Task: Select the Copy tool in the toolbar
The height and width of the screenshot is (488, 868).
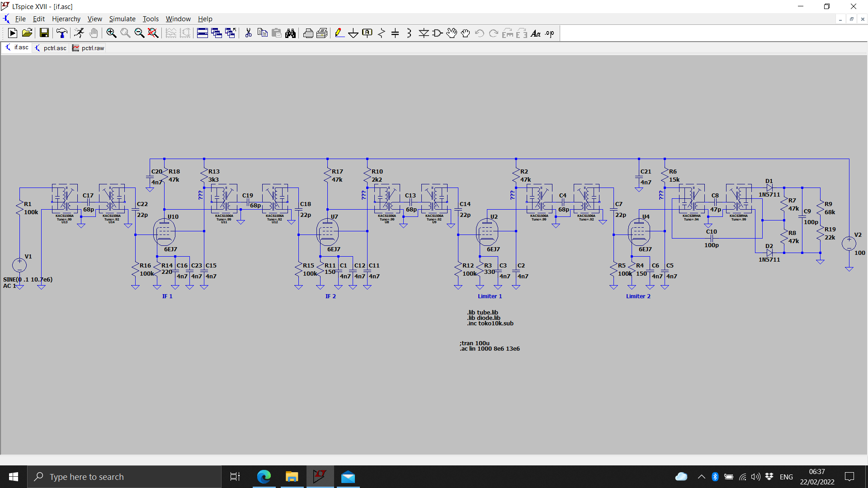Action: click(262, 33)
